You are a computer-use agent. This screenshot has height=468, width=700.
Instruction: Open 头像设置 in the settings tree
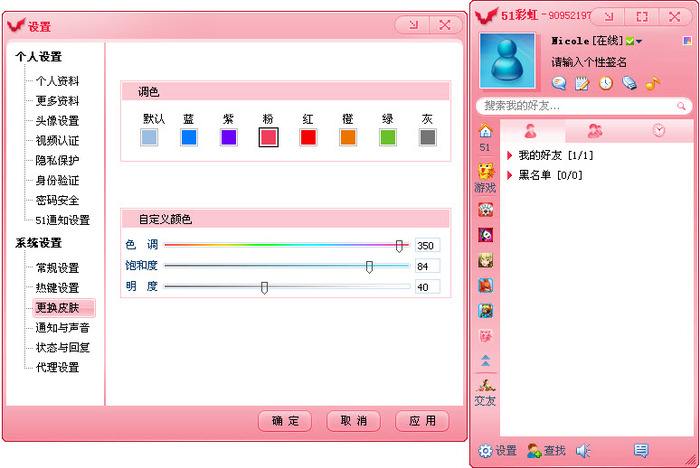pos(58,121)
